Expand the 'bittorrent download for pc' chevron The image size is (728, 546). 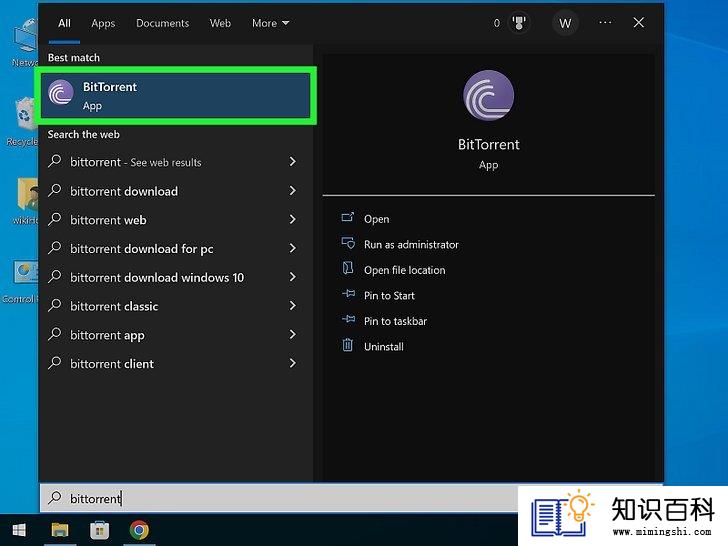pyautogui.click(x=292, y=248)
